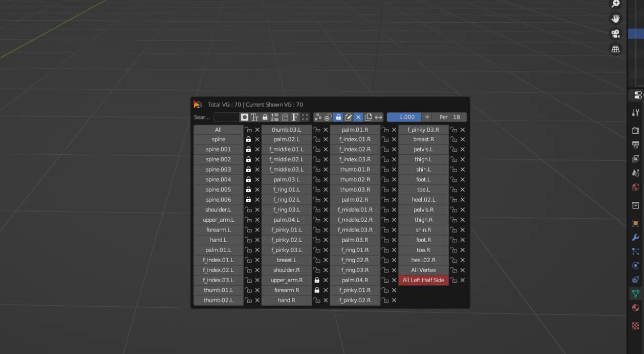Screen dimensions: 644x354
Task: Click the mirror double-arrow icon
Action: tap(378, 117)
